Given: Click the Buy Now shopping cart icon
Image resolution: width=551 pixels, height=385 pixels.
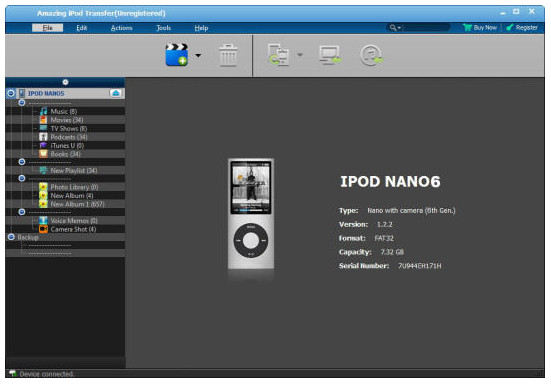Looking at the screenshot, I should pyautogui.click(x=467, y=27).
